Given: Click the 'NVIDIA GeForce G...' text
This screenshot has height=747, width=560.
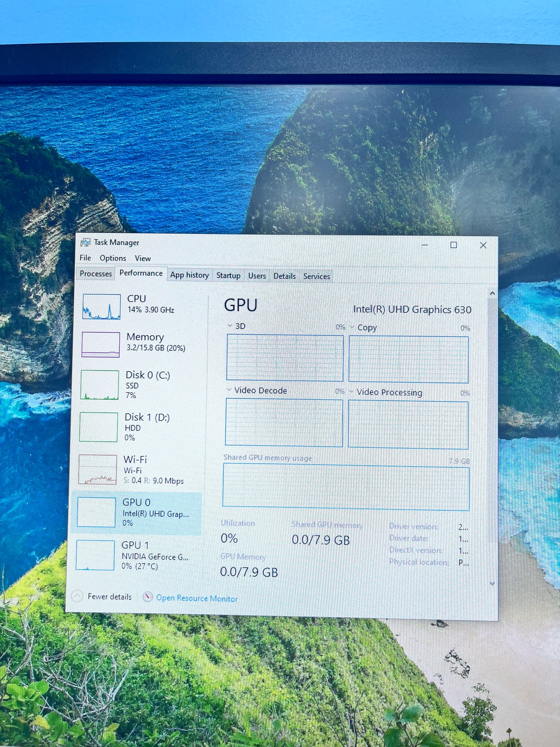Looking at the screenshot, I should (x=155, y=557).
